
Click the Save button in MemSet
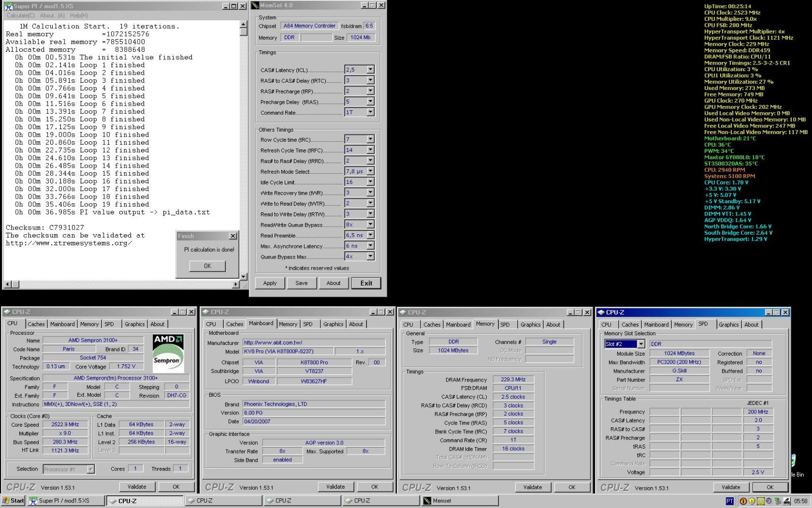tap(301, 283)
